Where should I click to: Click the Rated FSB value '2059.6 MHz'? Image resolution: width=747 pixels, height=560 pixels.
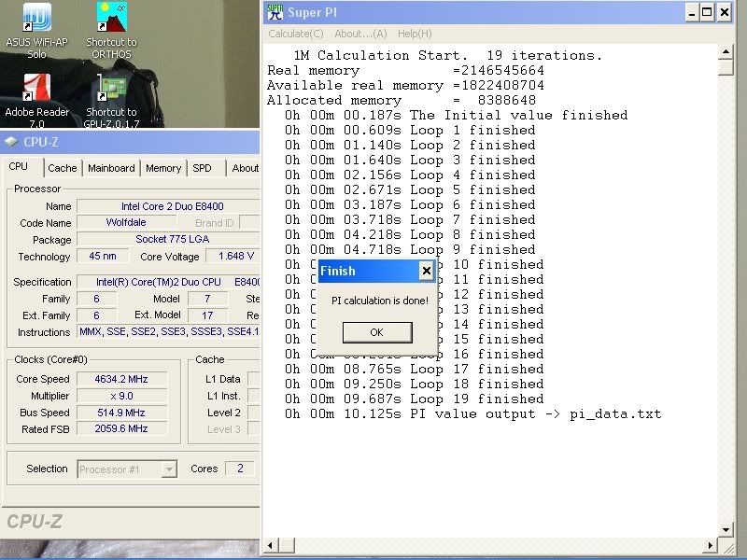click(x=121, y=428)
